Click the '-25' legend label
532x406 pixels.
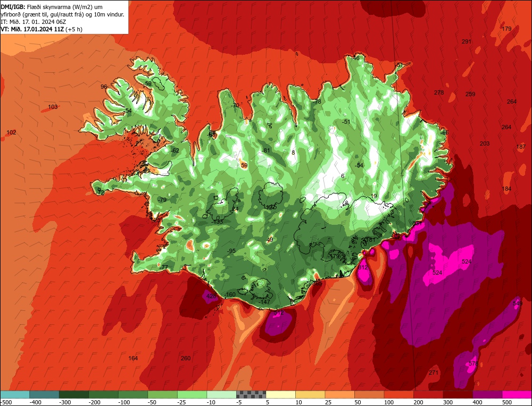(x=181, y=402)
